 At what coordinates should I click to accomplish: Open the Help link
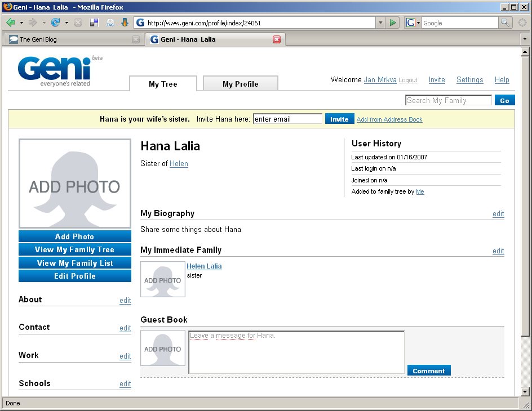pyautogui.click(x=502, y=79)
